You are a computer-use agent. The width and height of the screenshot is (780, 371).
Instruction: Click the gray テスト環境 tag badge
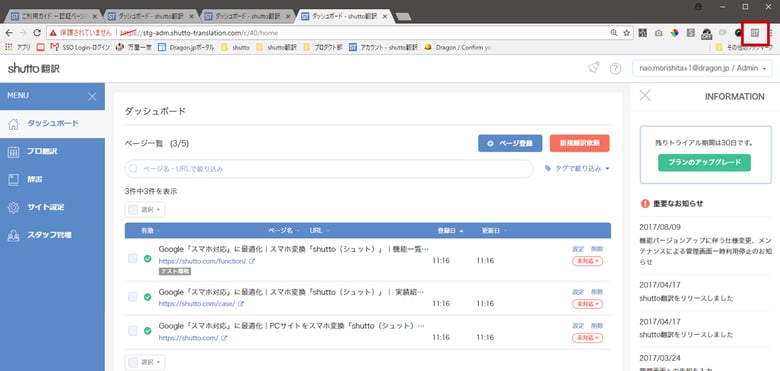175,272
